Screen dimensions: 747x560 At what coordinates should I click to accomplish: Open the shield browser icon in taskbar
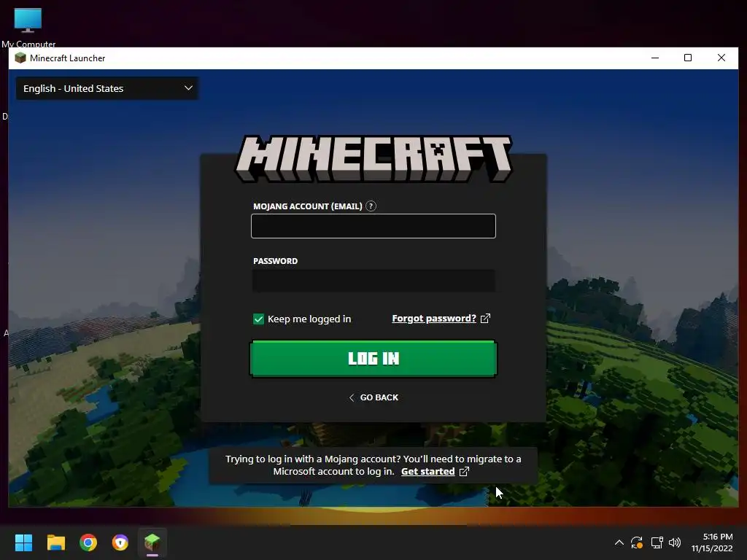coord(120,542)
